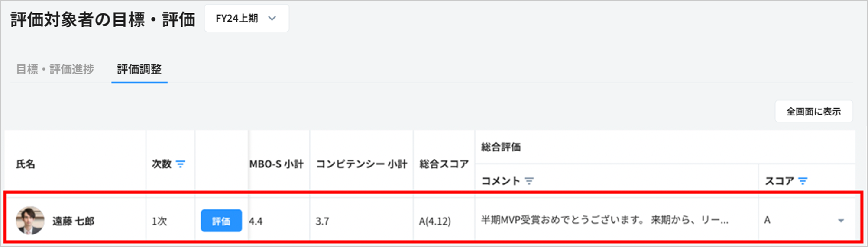Screen dimensions: 868x247
Task: Switch to the 目標・評価進捗 tab
Action: [x=55, y=69]
